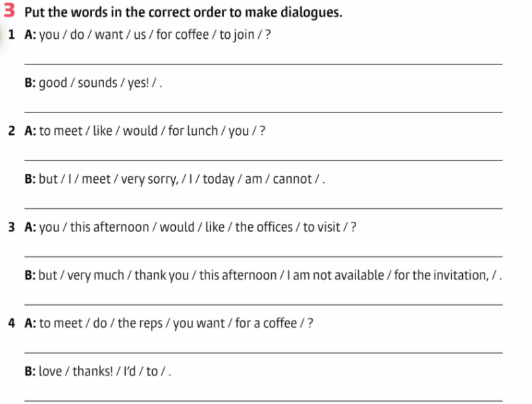Click answer line under 'good / sounds / yes!'

263,111
